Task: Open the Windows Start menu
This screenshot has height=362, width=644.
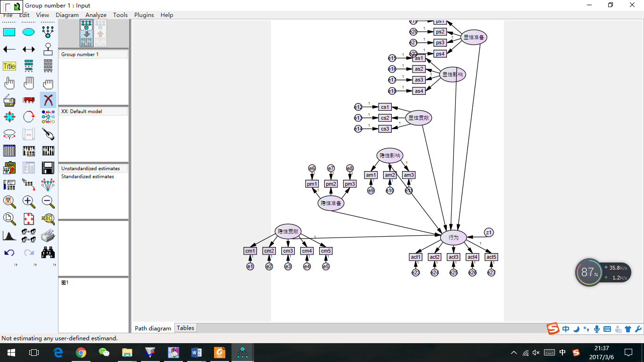Action: click(x=11, y=353)
